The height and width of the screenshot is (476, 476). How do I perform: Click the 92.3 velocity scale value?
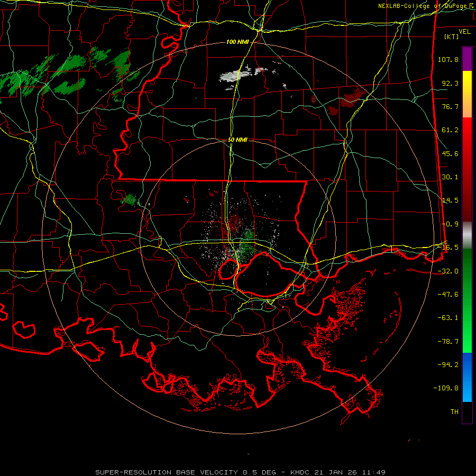click(450, 83)
